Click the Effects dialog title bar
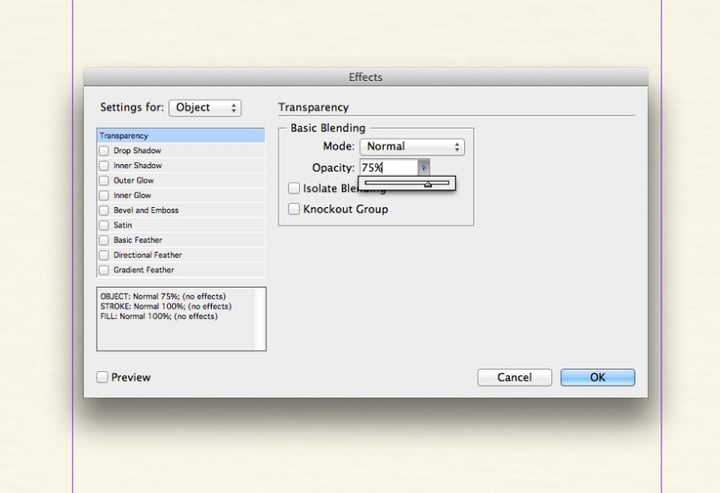 [366, 77]
